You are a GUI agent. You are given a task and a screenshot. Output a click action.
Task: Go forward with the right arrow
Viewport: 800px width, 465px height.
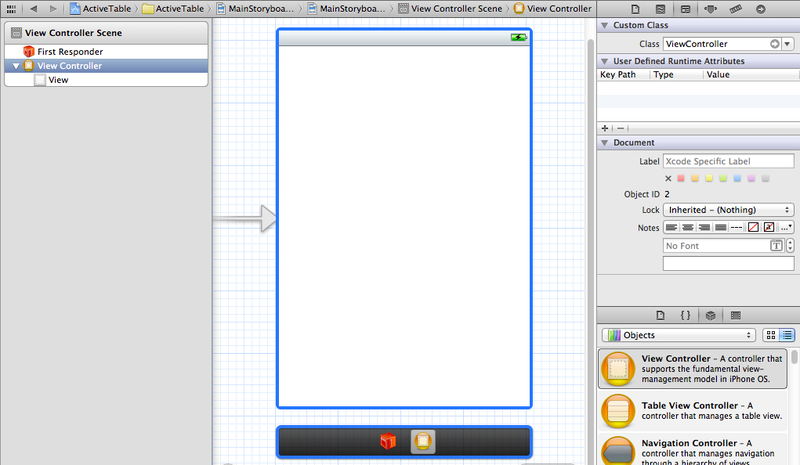(53, 9)
